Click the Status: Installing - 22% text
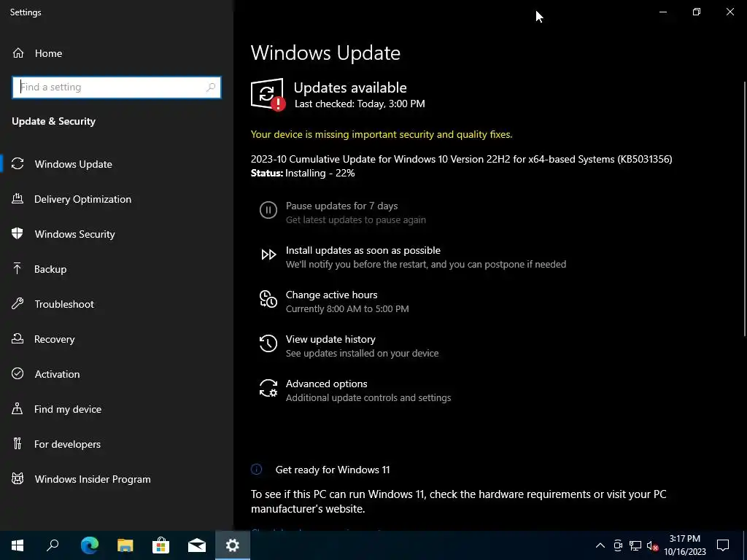The height and width of the screenshot is (560, 747). 303,174
